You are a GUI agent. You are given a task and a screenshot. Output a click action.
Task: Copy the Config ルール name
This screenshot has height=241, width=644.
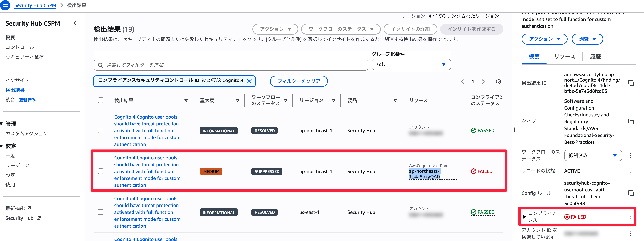click(x=631, y=193)
